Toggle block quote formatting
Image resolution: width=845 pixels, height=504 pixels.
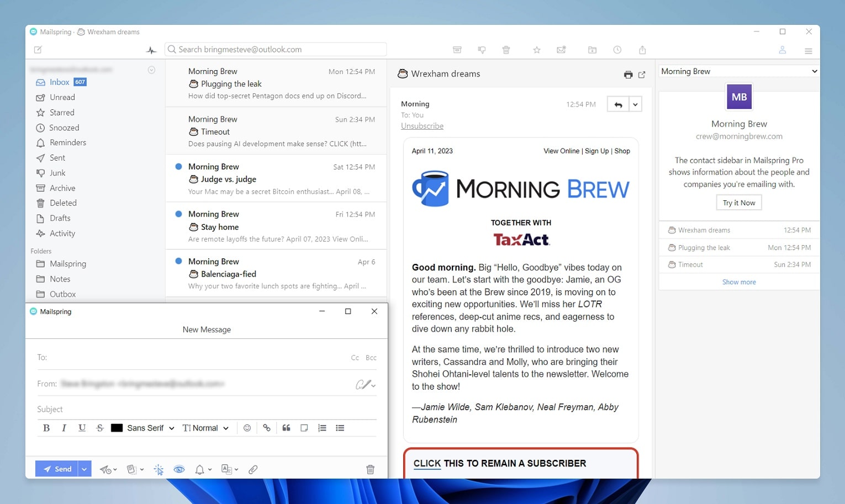[286, 428]
